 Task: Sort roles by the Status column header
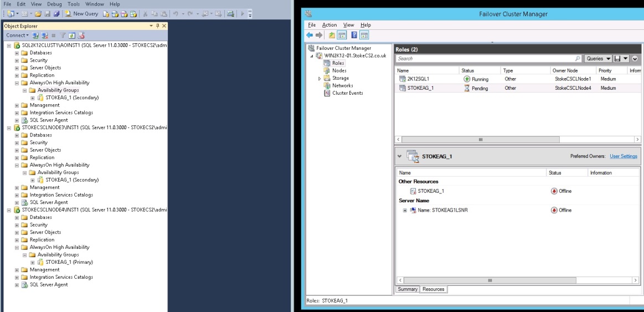point(480,71)
